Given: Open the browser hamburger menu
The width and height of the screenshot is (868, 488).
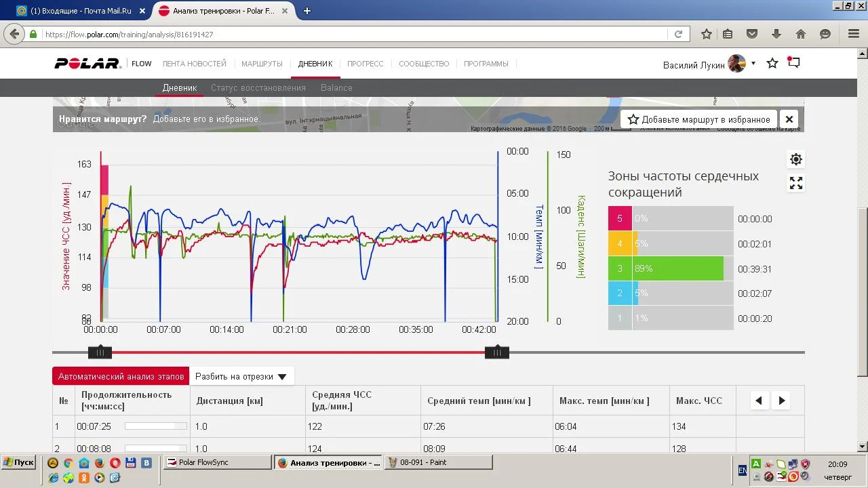Looking at the screenshot, I should tap(854, 34).
